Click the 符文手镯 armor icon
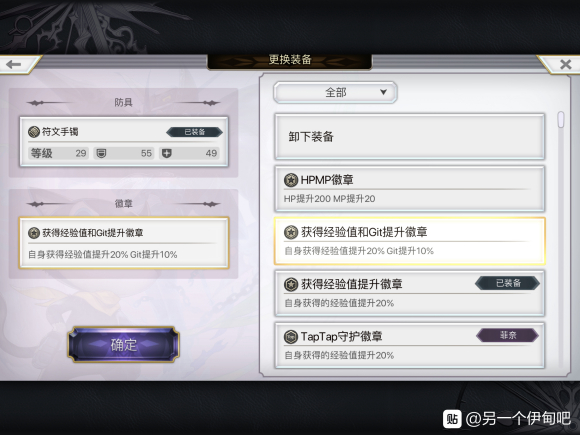580x435 pixels. click(x=34, y=132)
